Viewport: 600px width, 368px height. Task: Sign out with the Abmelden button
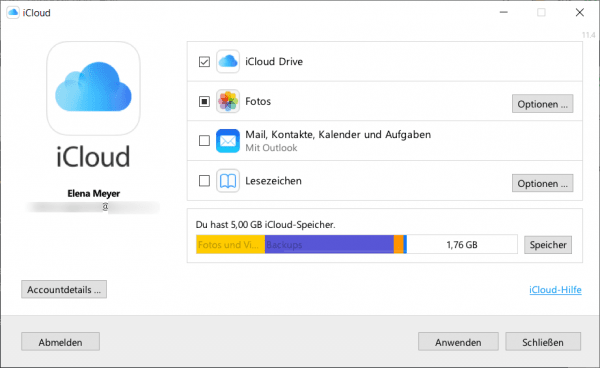[x=60, y=342]
